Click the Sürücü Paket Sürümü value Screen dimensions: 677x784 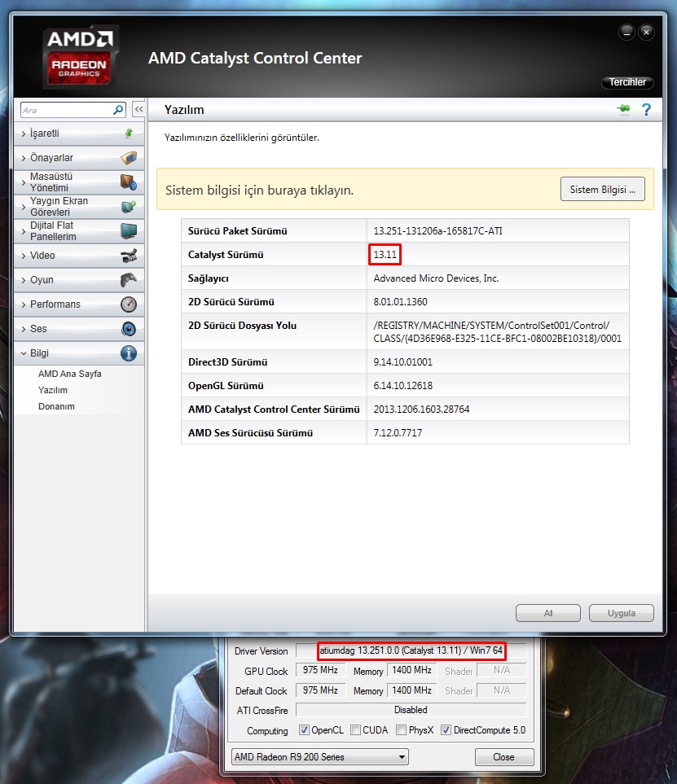[437, 231]
